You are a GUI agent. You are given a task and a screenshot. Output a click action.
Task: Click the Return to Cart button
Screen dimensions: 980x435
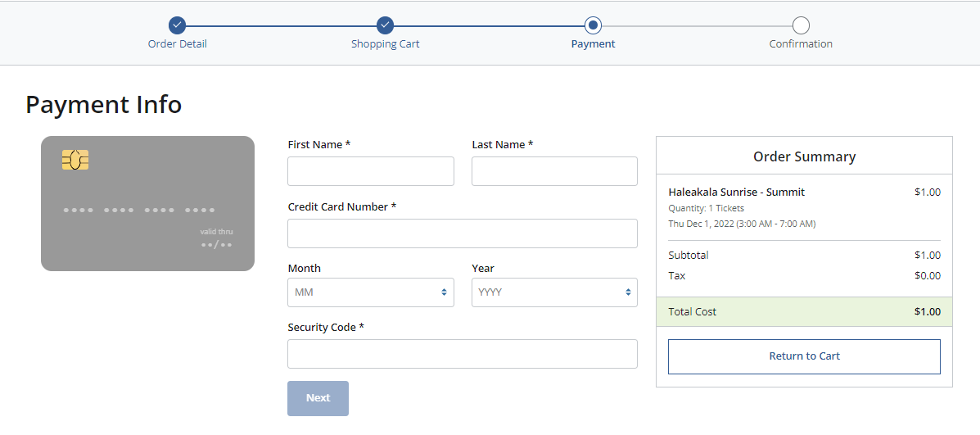click(x=804, y=356)
